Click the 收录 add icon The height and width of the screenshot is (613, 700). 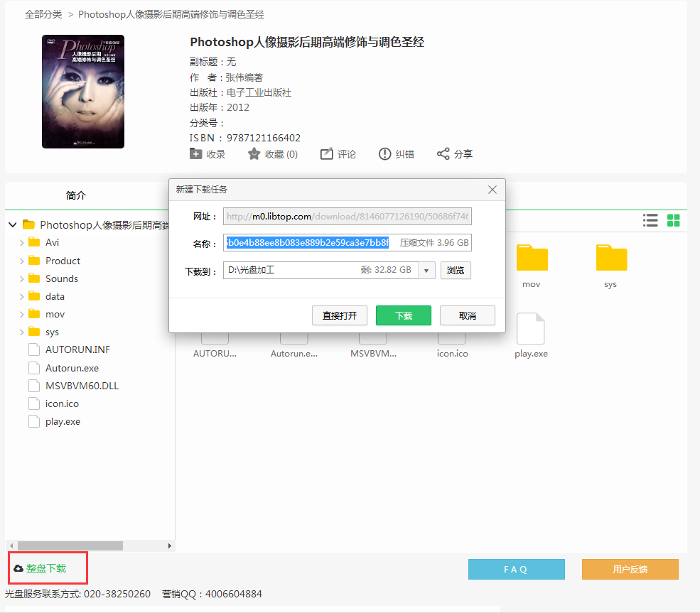(x=195, y=154)
